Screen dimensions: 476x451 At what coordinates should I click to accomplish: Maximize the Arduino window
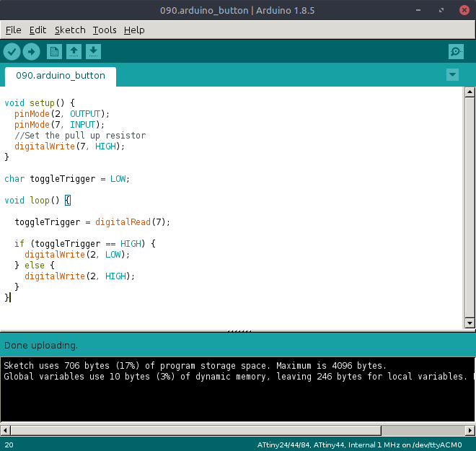[441, 10]
